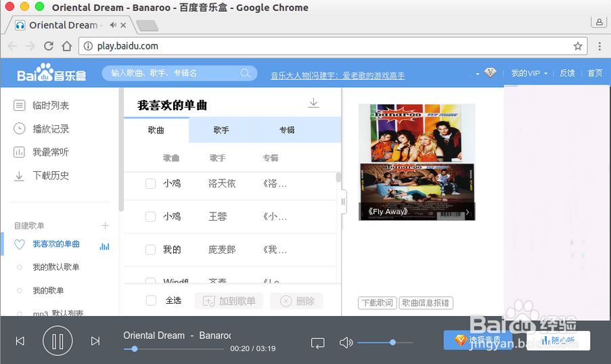Image resolution: width=611 pixels, height=364 pixels.
Task: Open Chrome's profile user icon
Action: click(x=599, y=22)
